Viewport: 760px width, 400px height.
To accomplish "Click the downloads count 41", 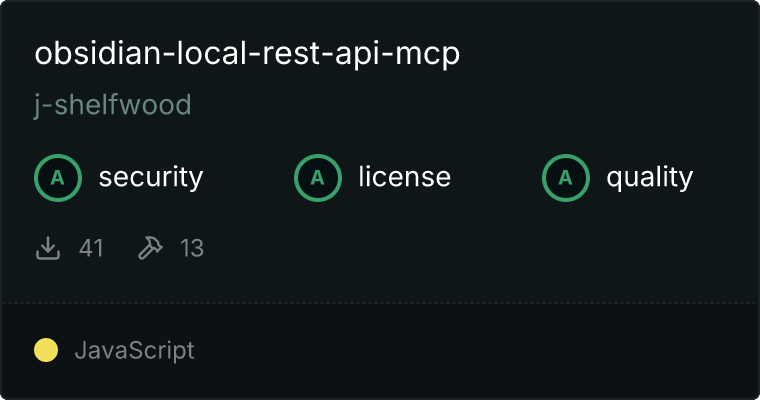I will [x=91, y=248].
